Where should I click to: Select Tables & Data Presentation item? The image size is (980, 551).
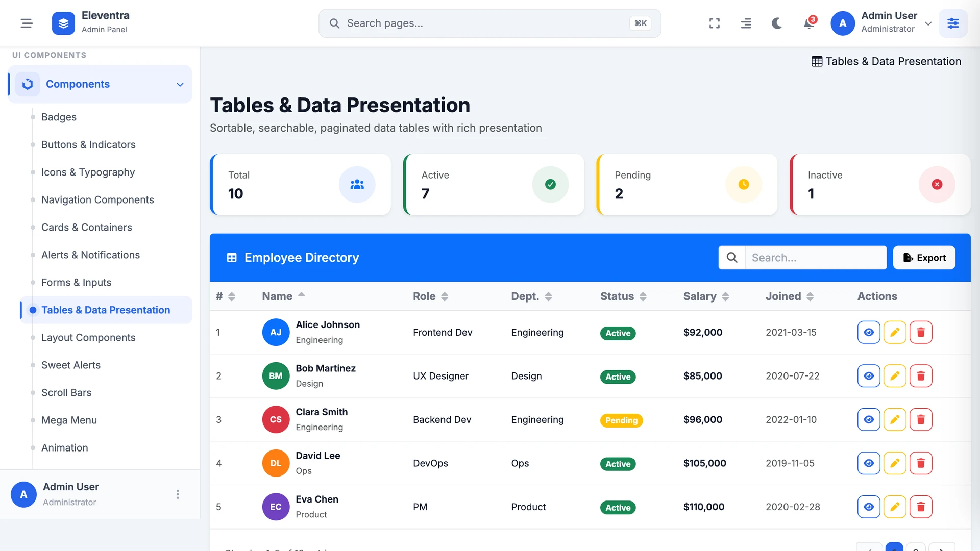pos(106,310)
